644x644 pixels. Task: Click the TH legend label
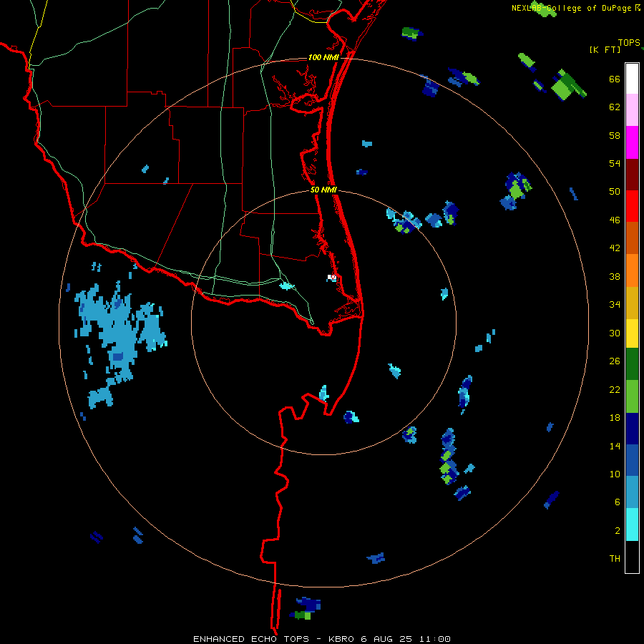click(x=615, y=558)
